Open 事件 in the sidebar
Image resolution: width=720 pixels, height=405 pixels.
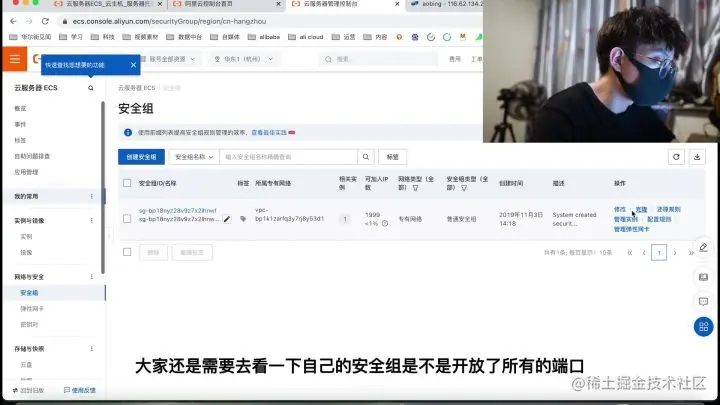click(x=20, y=124)
